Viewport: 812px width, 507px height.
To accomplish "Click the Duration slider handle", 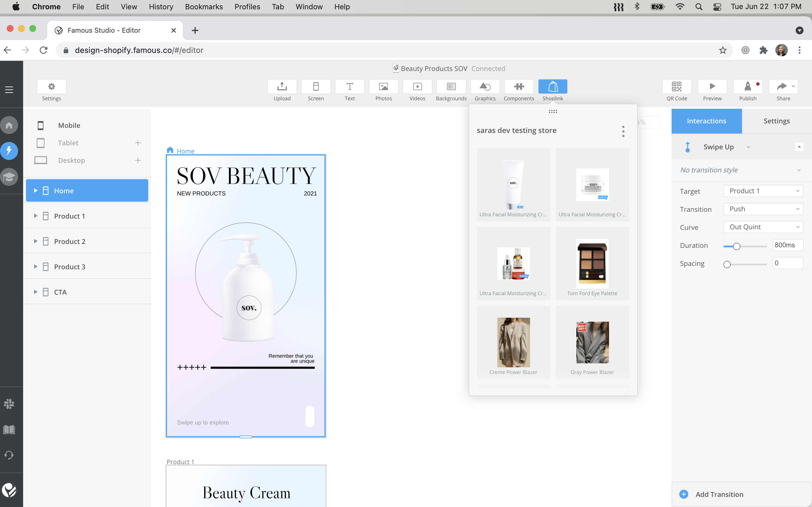I will [x=736, y=246].
